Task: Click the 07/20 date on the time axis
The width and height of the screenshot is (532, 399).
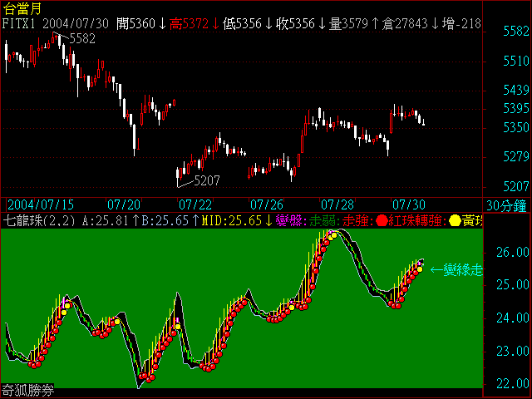Action: tap(124, 205)
